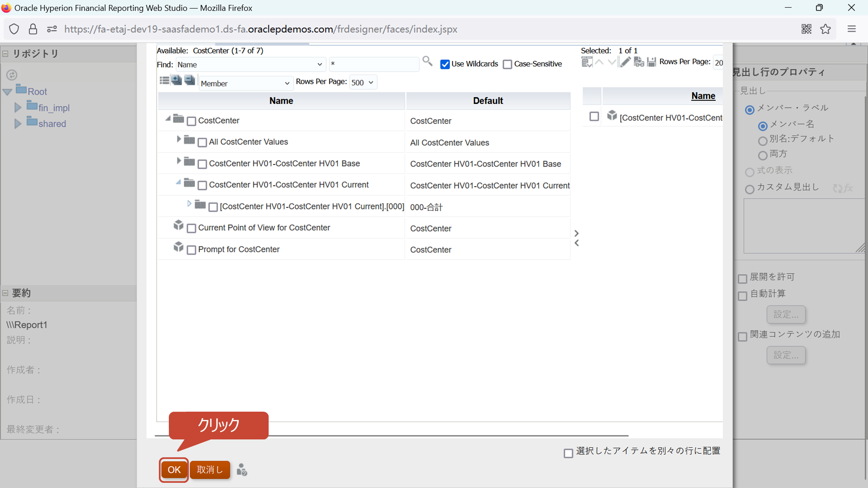The height and width of the screenshot is (488, 868).
Task: Click the pencil edit icon in Selected toolbar
Action: click(625, 62)
